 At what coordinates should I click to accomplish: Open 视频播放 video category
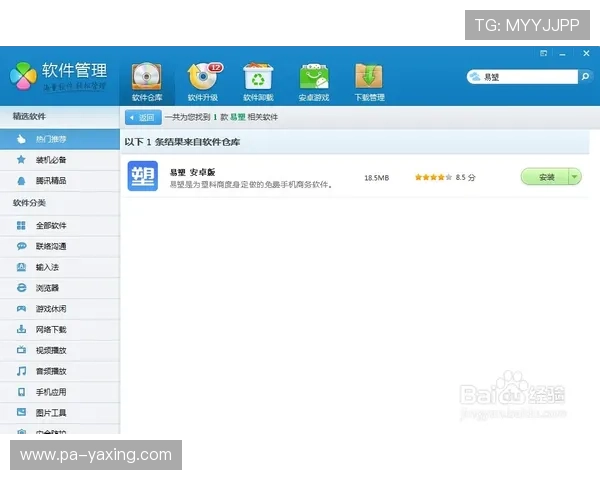click(x=60, y=350)
